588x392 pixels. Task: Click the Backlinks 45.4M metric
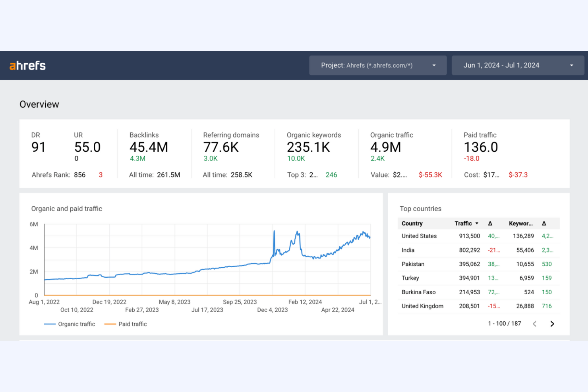(x=149, y=147)
